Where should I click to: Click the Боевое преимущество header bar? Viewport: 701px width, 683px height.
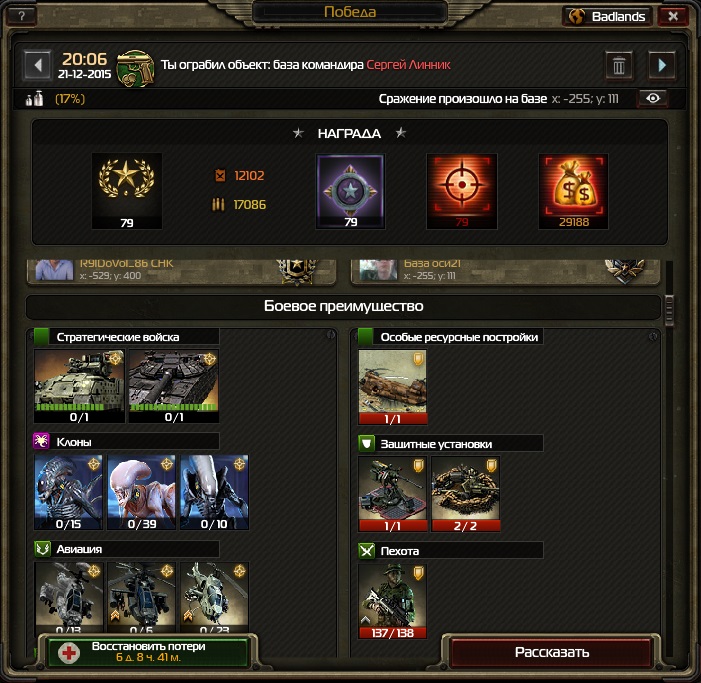[343, 306]
